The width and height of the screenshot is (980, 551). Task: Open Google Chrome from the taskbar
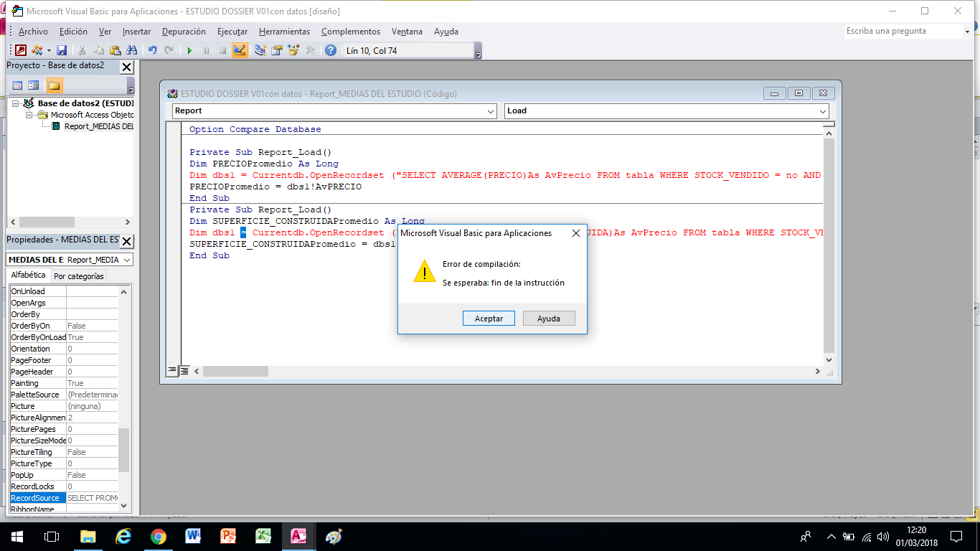(x=159, y=537)
